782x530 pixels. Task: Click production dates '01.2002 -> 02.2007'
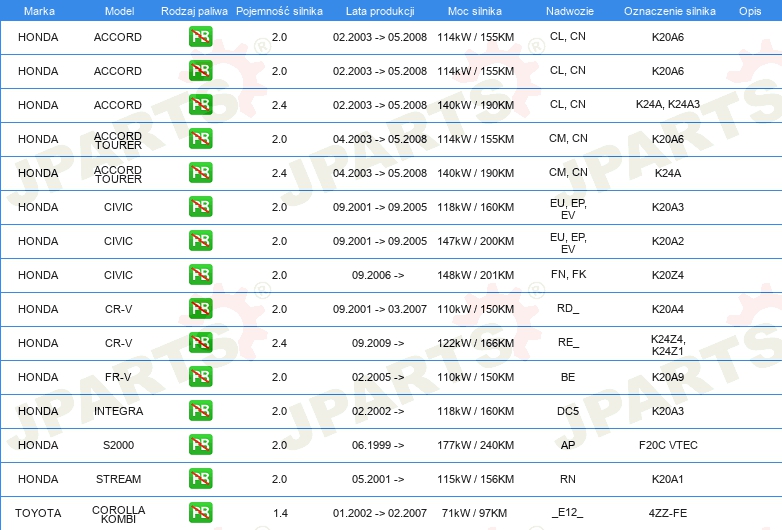click(x=380, y=513)
